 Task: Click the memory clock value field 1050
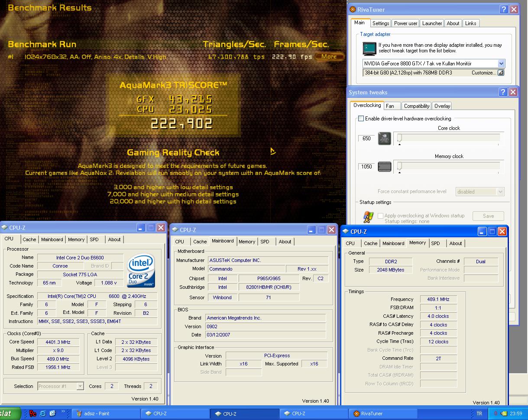[x=366, y=167]
